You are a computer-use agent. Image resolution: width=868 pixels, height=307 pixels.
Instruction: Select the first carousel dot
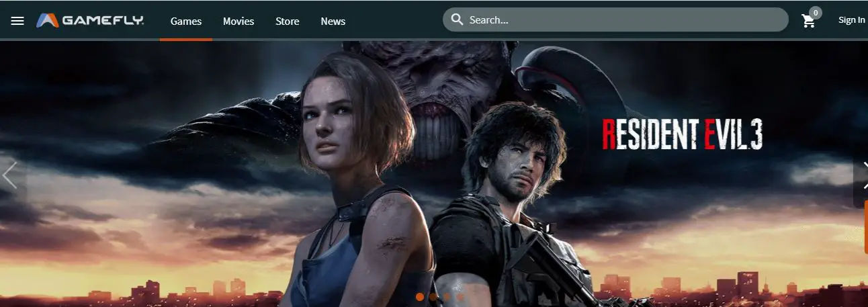[420, 296]
